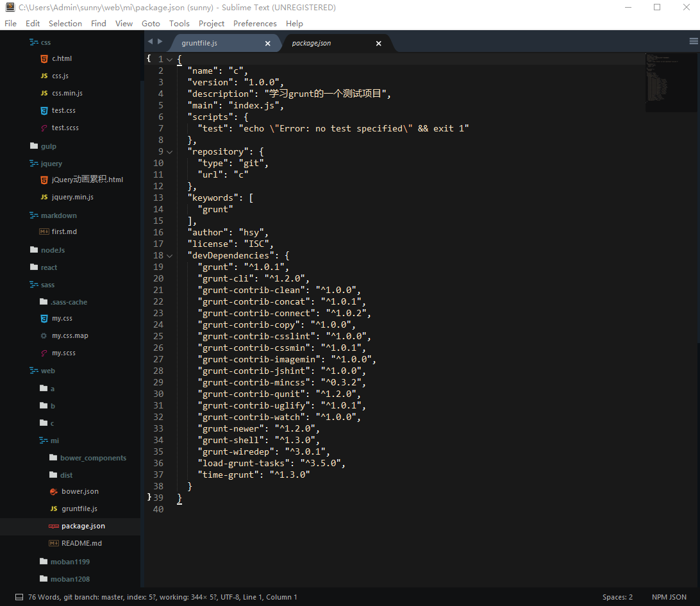700x606 pixels.
Task: Click the gulp folder icon
Action: (34, 146)
